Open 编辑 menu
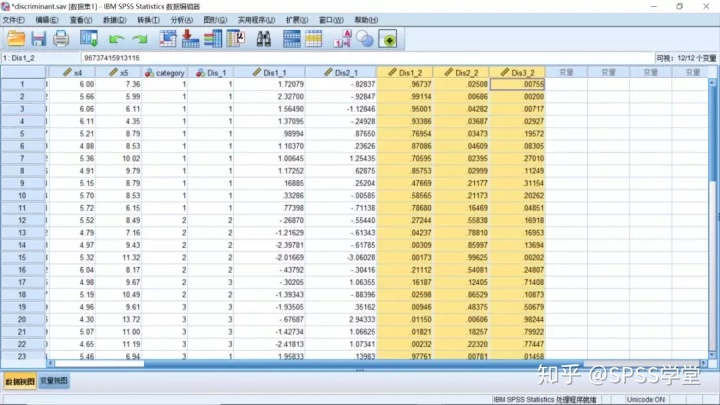Viewport: 720px width, 405px height. coord(47,20)
